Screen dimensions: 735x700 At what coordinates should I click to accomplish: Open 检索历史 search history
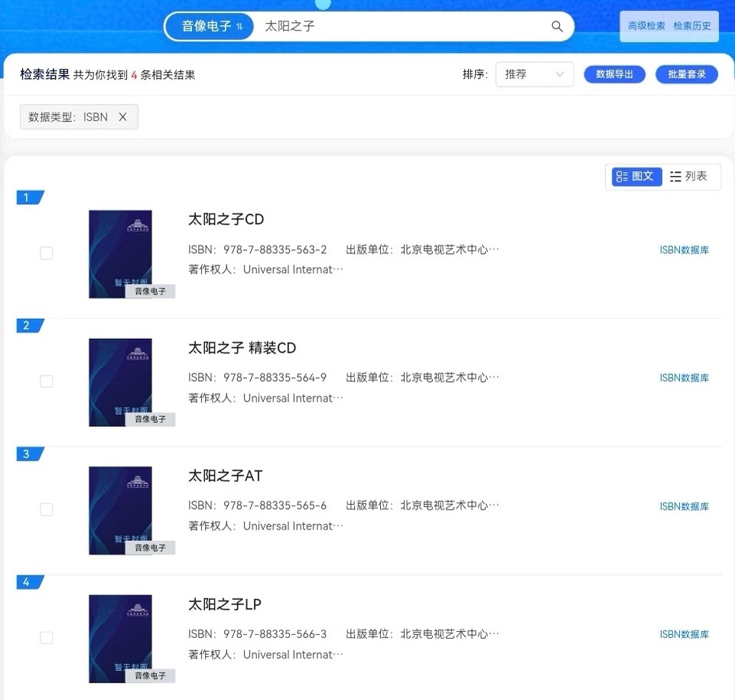(692, 25)
